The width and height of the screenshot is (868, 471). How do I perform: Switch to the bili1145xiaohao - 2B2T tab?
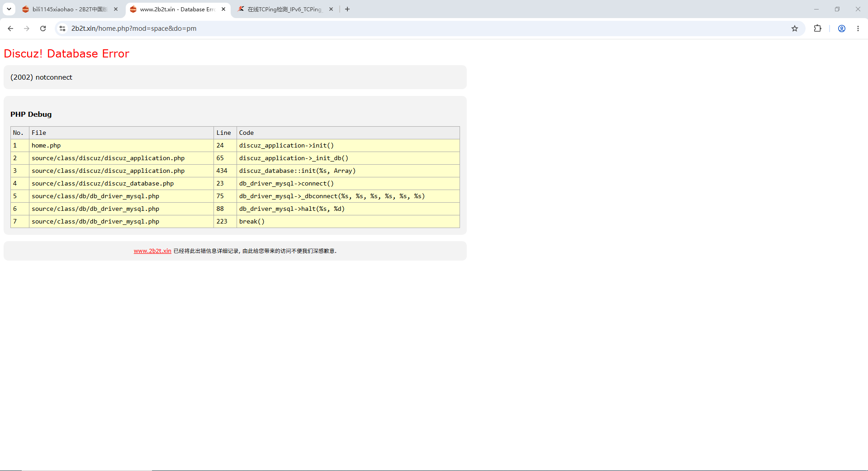(x=70, y=9)
